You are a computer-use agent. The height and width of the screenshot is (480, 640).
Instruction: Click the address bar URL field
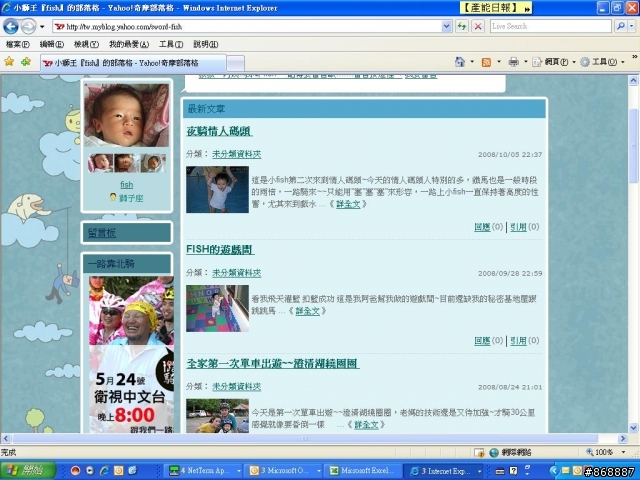[x=247, y=27]
